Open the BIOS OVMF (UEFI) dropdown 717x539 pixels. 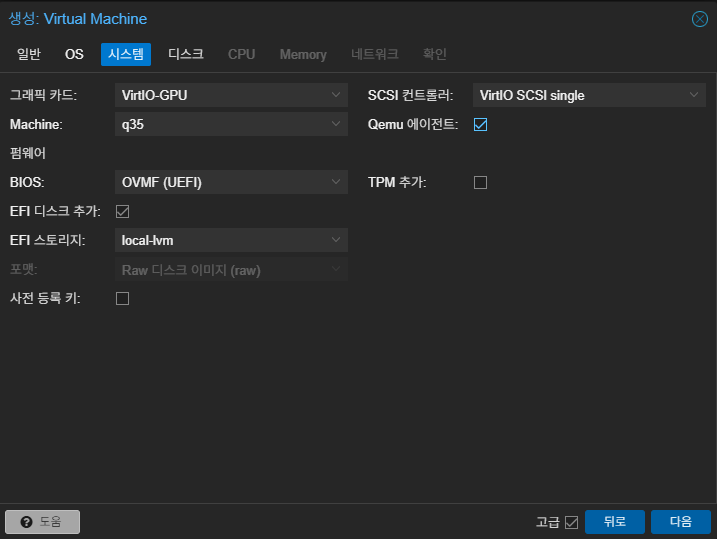pos(231,182)
